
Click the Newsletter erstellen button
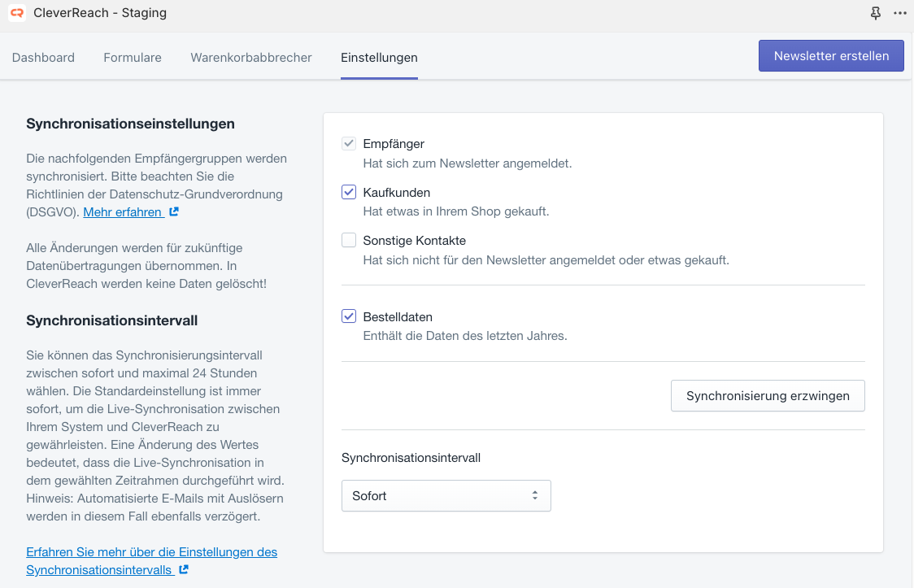[x=831, y=56]
